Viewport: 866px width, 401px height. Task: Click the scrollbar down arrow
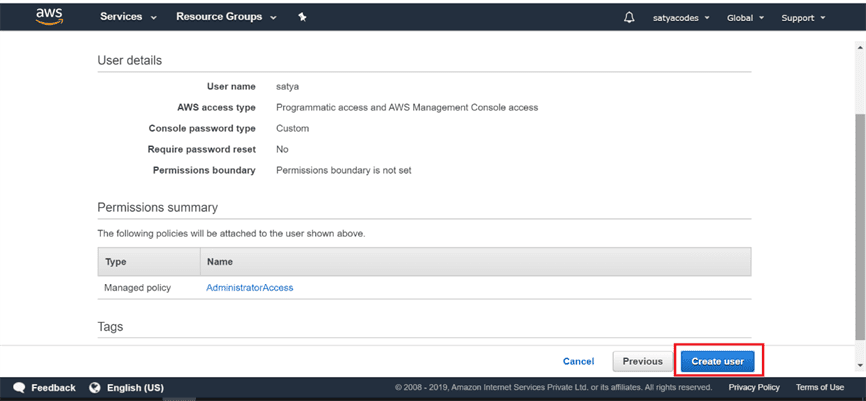[x=859, y=366]
